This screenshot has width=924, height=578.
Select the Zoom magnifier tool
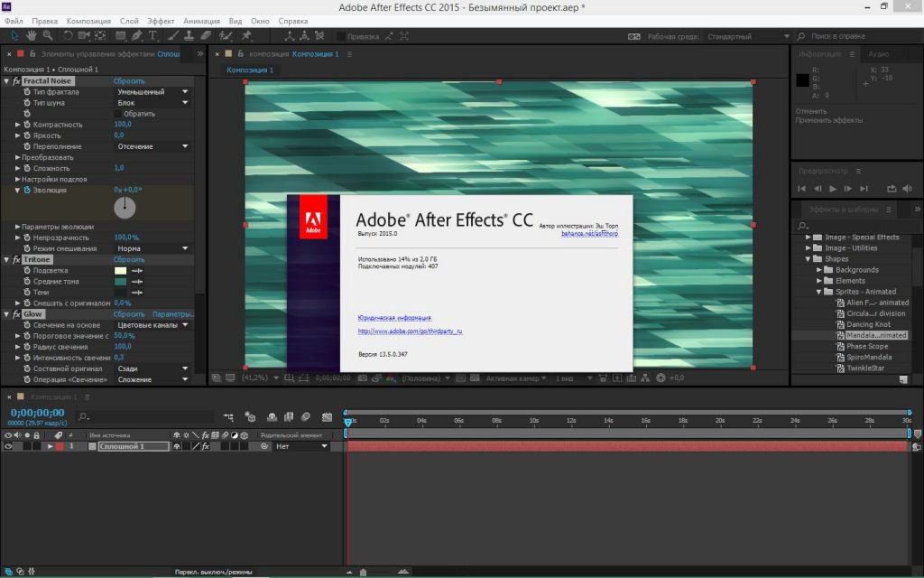tap(49, 36)
